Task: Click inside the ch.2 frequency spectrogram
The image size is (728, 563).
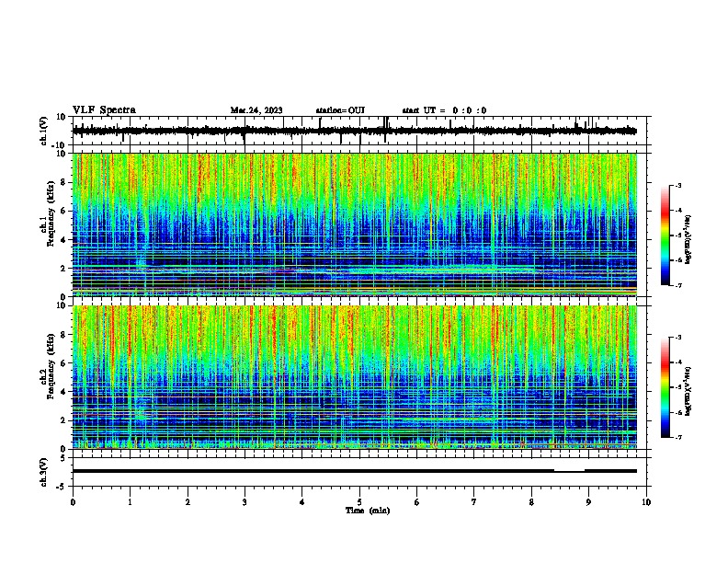Action: point(355,377)
